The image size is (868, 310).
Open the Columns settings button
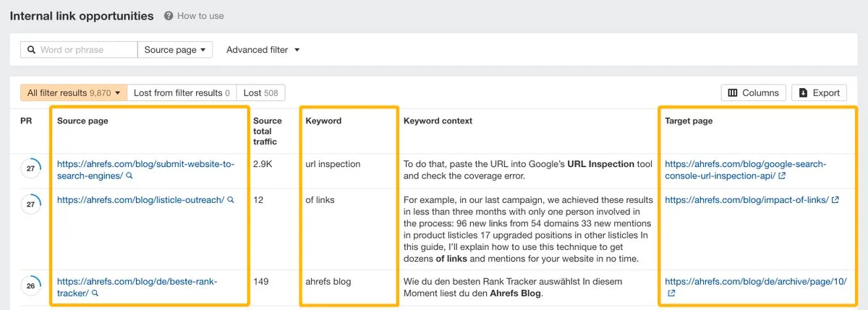pos(753,92)
